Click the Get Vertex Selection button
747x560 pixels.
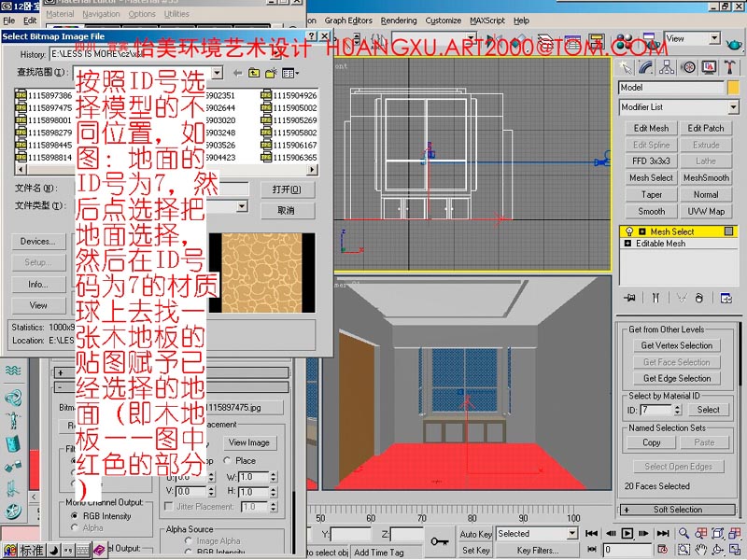click(x=676, y=345)
